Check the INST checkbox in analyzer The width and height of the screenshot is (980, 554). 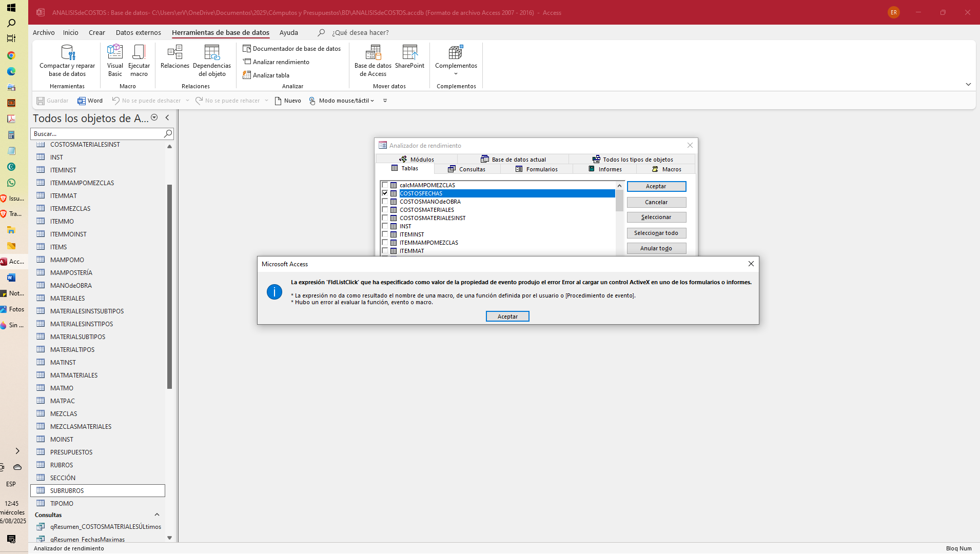click(385, 226)
